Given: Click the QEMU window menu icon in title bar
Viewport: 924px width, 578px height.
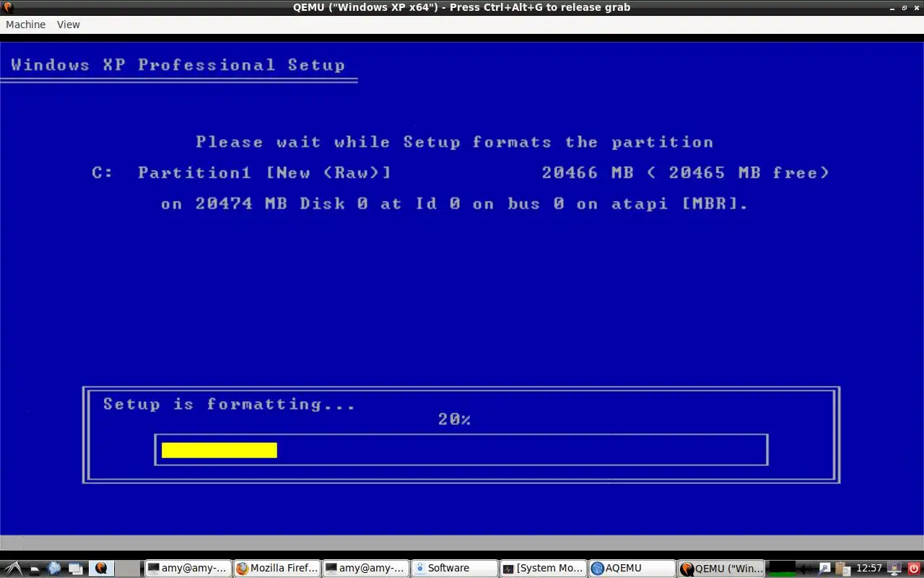Looking at the screenshot, I should tap(7, 7).
